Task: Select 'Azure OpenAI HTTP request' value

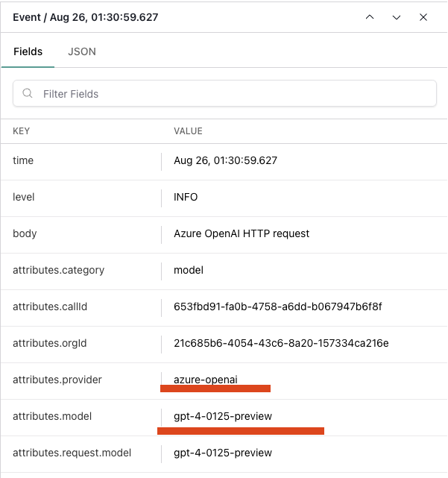Action: [242, 233]
